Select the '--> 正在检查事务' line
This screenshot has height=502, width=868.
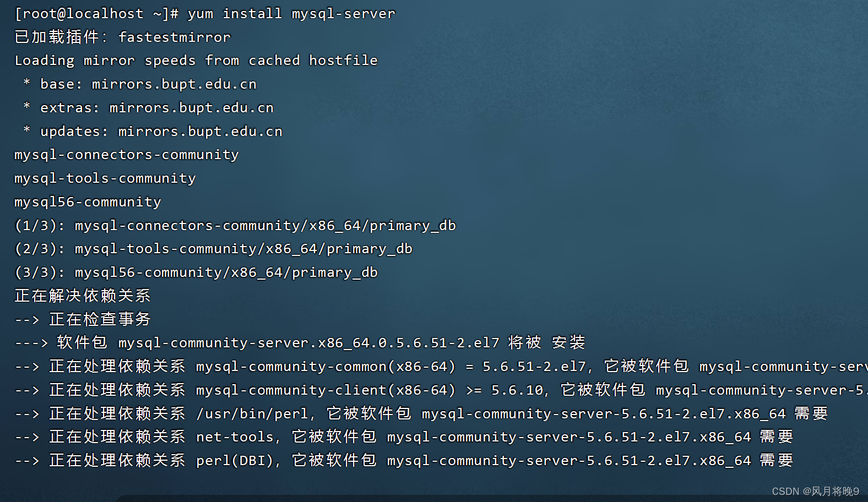click(83, 319)
